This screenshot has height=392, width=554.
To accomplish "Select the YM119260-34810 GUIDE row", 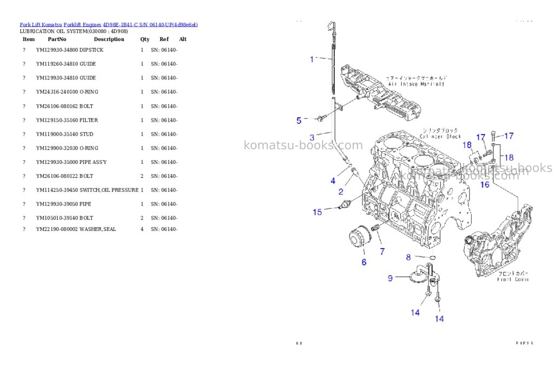I will click(100, 64).
